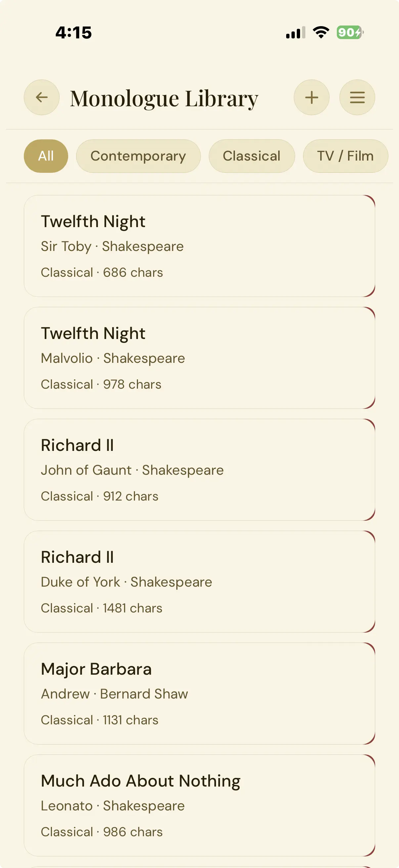Viewport: 399px width, 868px height.
Task: Open Major Barbara Andrew monologue
Action: click(199, 694)
